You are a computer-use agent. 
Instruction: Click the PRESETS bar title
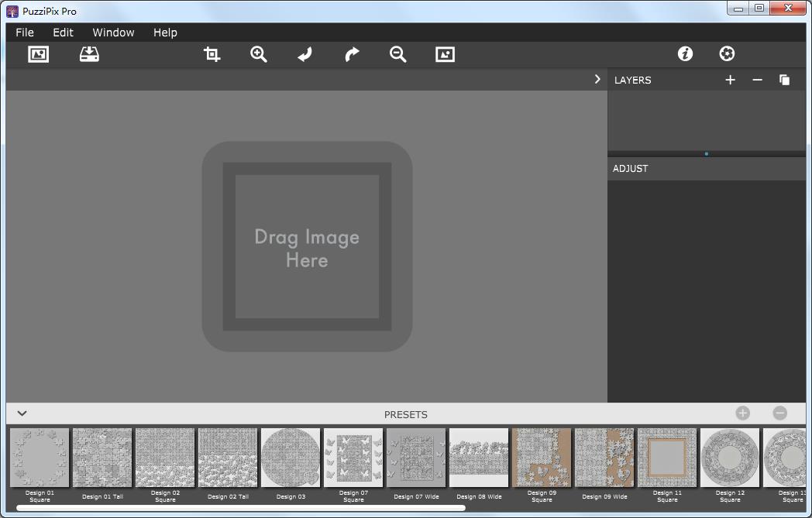[405, 414]
